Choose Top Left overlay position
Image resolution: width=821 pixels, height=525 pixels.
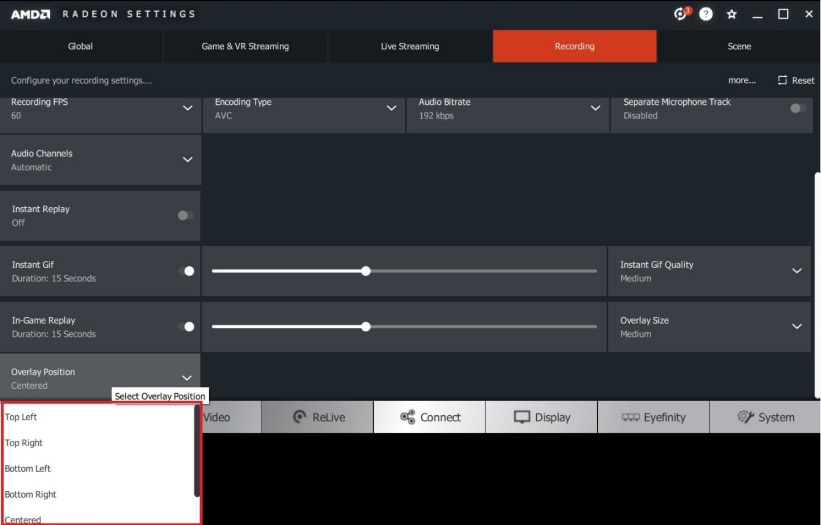pos(98,417)
